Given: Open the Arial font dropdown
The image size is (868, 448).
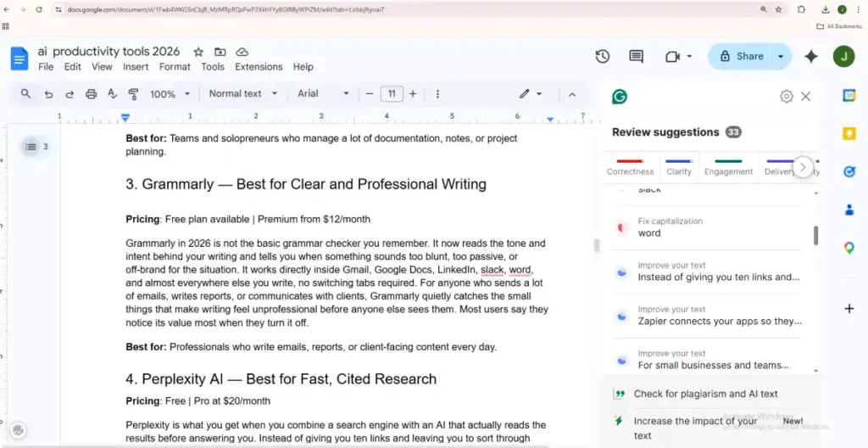Looking at the screenshot, I should point(323,93).
